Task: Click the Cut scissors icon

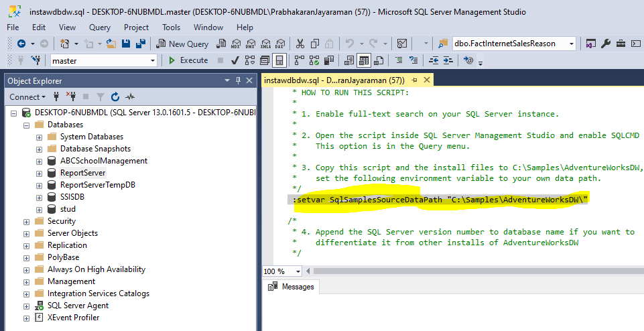Action: pyautogui.click(x=300, y=44)
